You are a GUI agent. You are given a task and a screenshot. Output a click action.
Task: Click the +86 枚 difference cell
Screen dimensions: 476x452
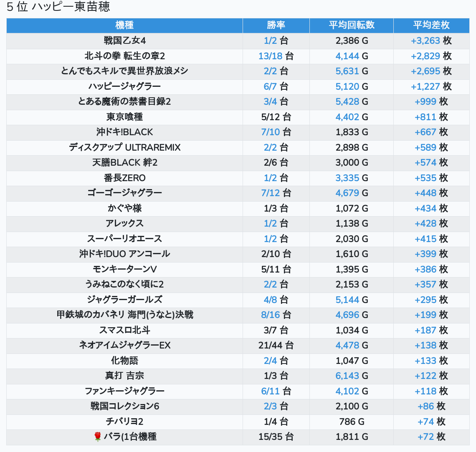point(431,407)
